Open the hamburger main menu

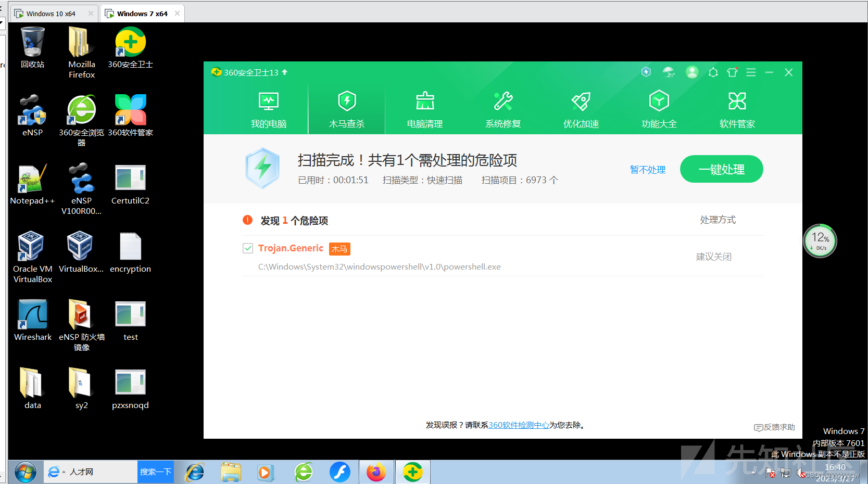click(x=751, y=72)
